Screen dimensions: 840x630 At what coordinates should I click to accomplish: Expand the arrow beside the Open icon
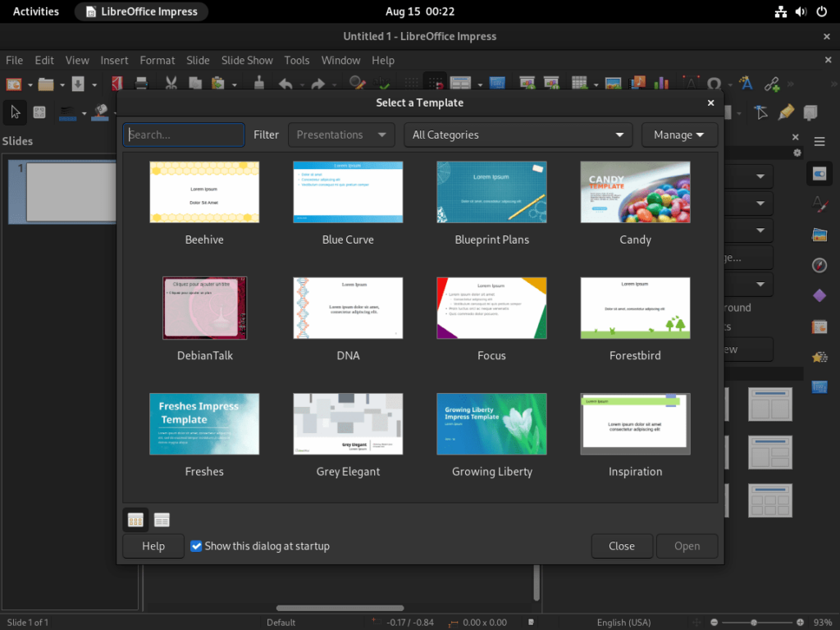(x=62, y=84)
